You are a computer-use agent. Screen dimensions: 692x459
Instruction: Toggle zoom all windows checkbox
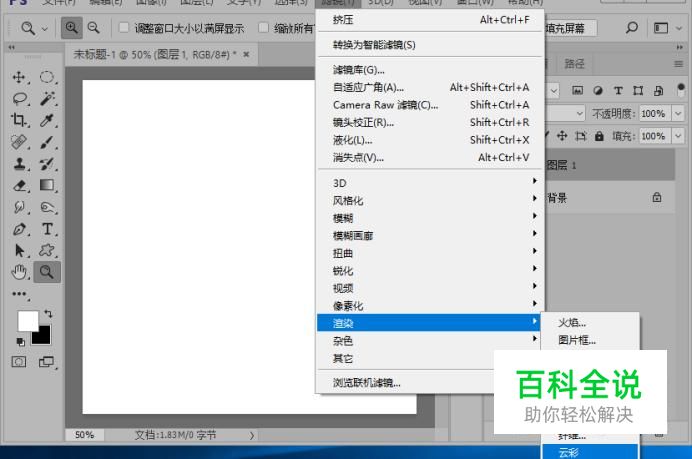click(263, 28)
